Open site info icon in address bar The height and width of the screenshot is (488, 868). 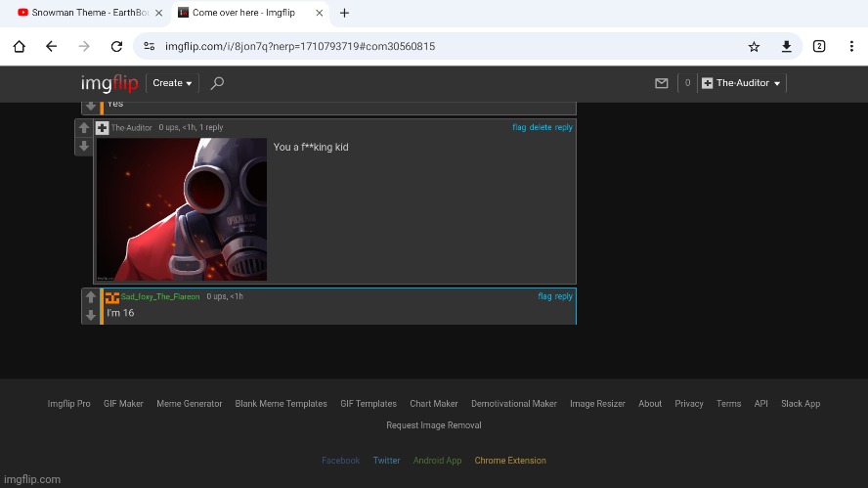click(x=149, y=47)
